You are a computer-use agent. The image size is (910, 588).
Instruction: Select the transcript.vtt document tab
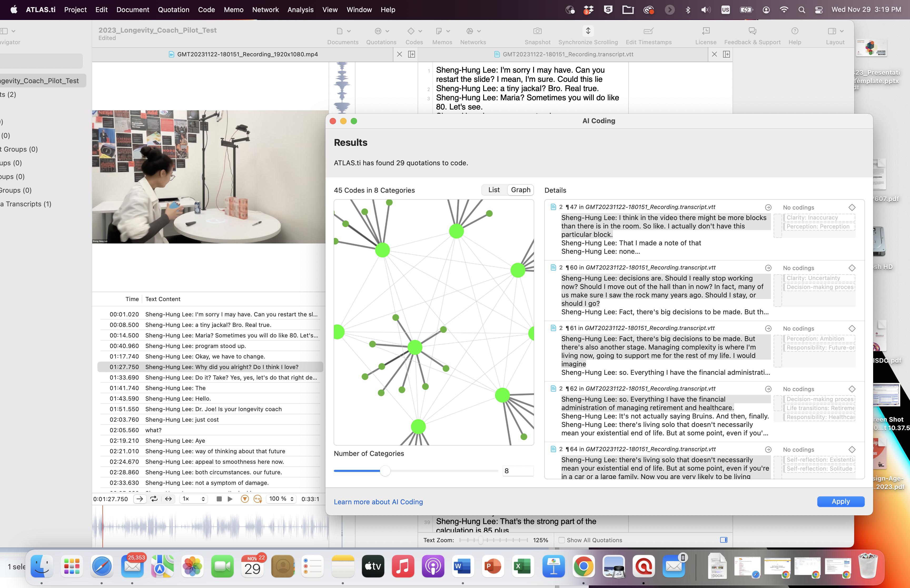pyautogui.click(x=567, y=54)
